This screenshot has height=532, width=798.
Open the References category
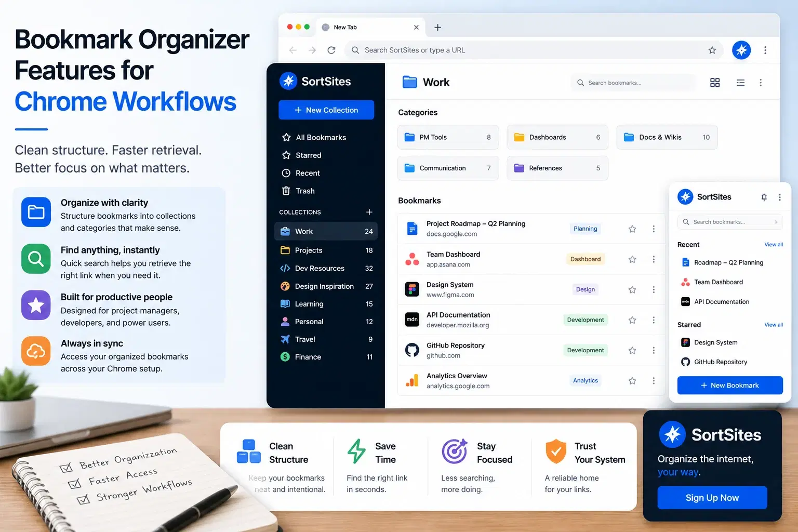coord(557,168)
